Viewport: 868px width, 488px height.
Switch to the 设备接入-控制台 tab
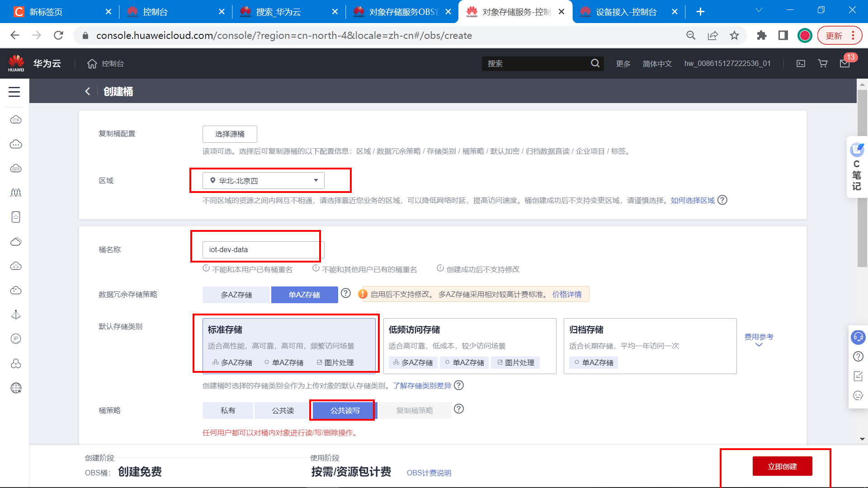coord(626,12)
